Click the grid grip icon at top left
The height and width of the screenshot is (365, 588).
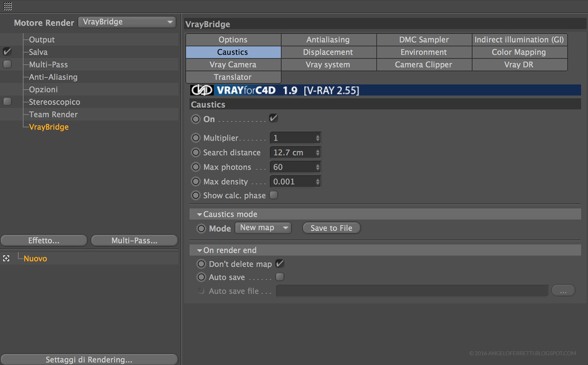pyautogui.click(x=8, y=6)
